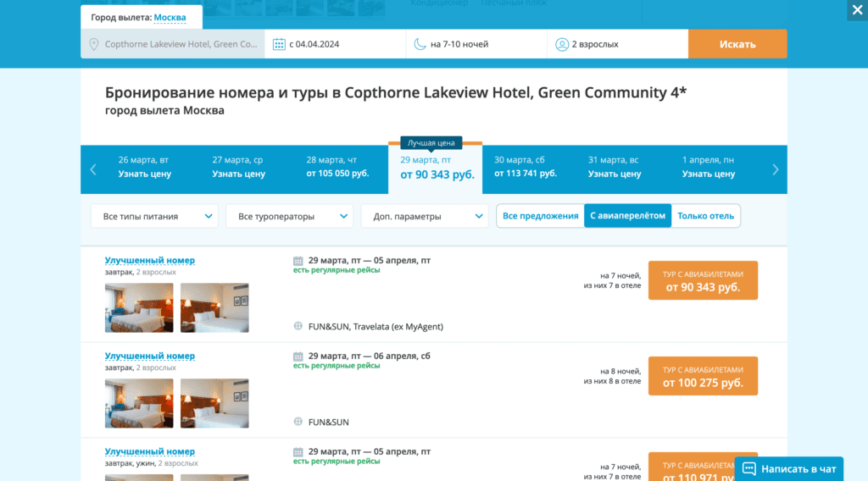The width and height of the screenshot is (868, 481).
Task: Open first room photo in the 100 275 руб. offer
Action: [x=139, y=404]
